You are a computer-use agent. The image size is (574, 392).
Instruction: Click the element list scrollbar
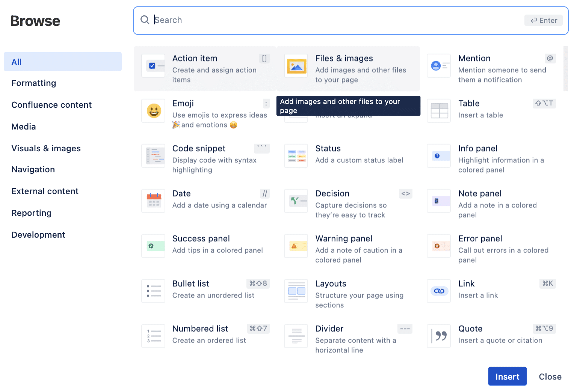(x=566, y=69)
